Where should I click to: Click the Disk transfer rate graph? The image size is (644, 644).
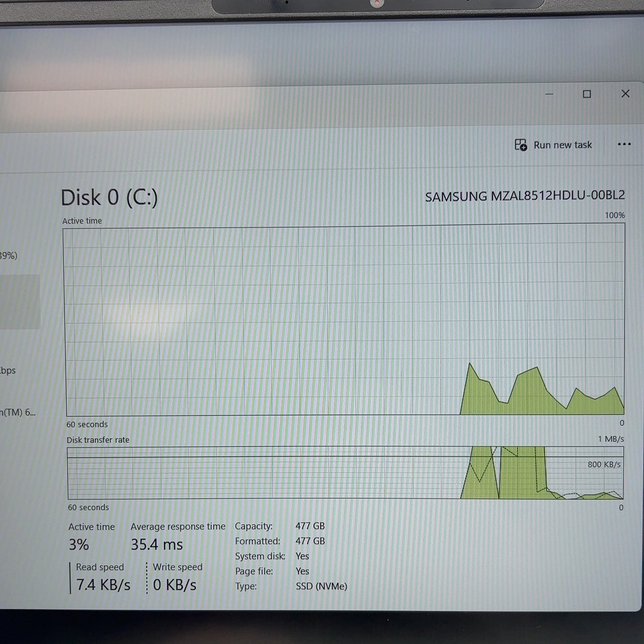pos(345,473)
